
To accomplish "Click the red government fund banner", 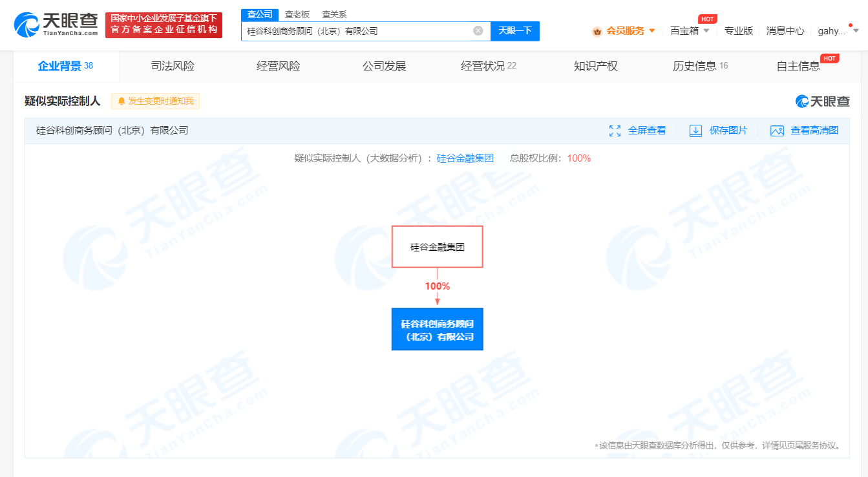I will point(164,25).
